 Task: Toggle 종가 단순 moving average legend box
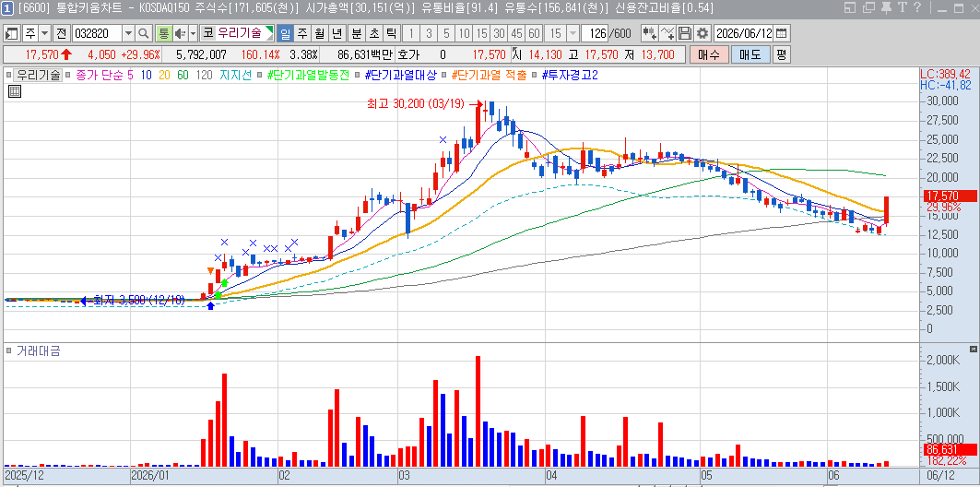tap(69, 75)
